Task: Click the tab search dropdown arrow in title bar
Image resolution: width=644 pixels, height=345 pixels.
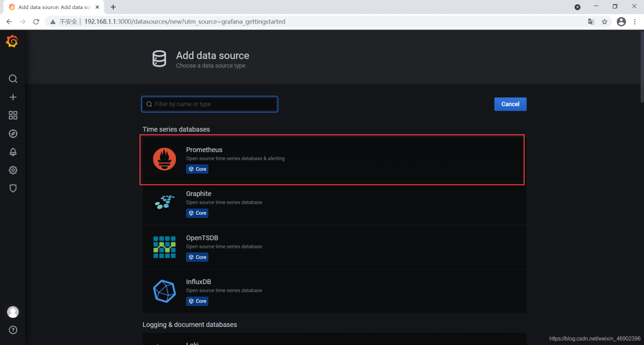Action: tap(578, 7)
